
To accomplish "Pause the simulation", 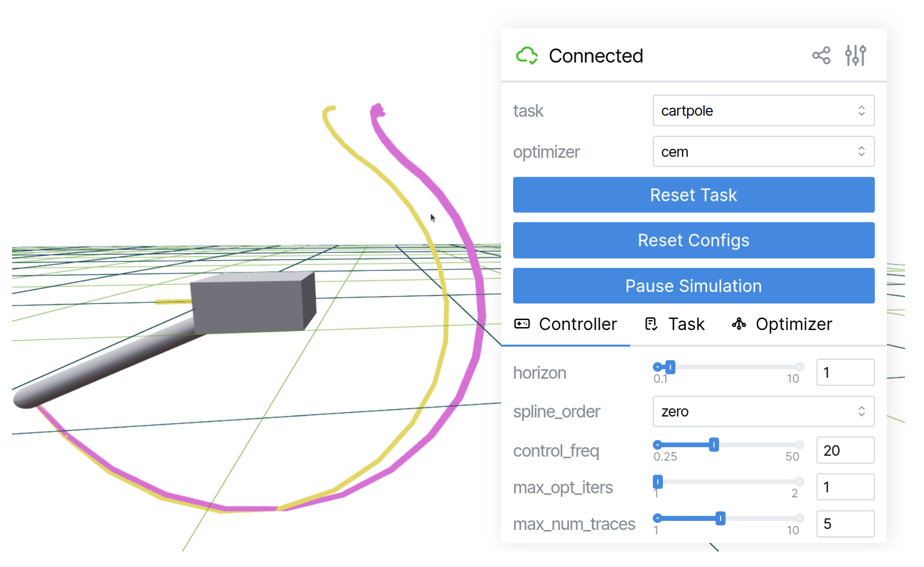I will pos(694,286).
